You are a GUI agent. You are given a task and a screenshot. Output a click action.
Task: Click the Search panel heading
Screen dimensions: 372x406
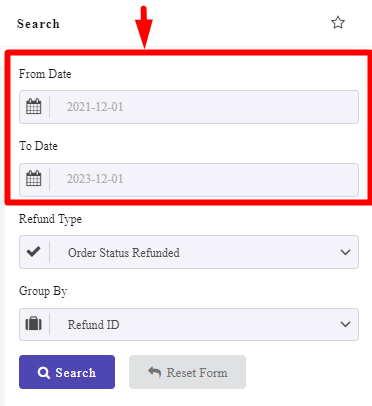tap(38, 24)
